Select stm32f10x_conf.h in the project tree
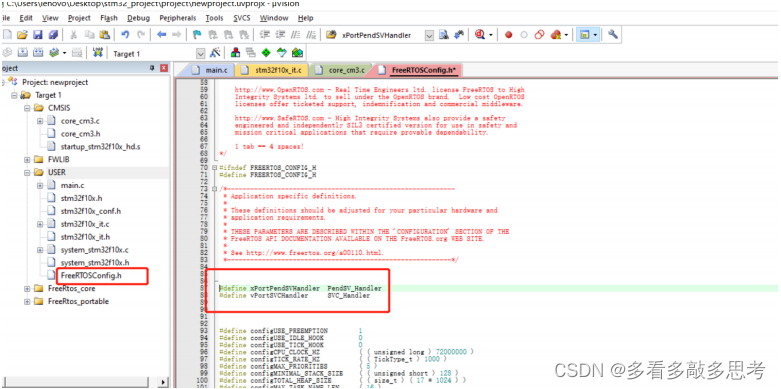The image size is (781, 389). coord(91,211)
